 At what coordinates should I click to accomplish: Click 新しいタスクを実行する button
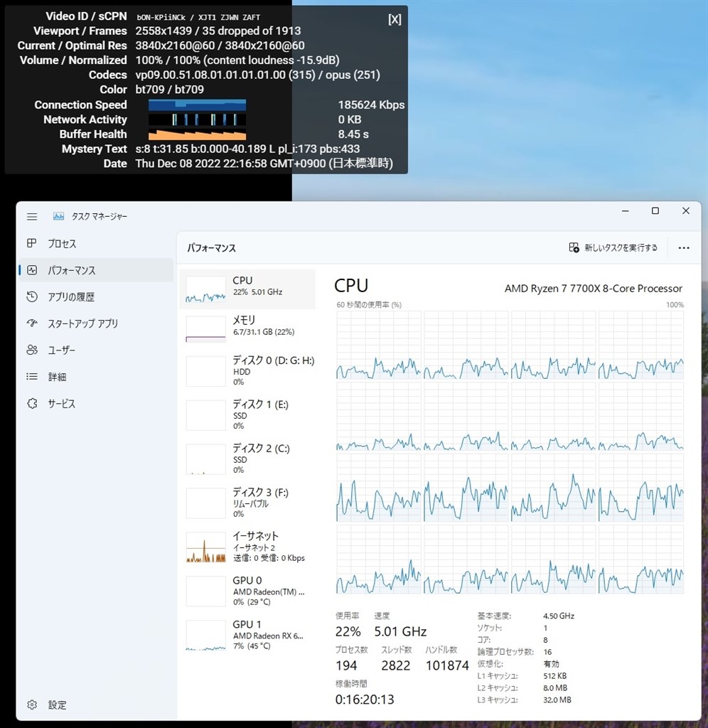(x=613, y=247)
